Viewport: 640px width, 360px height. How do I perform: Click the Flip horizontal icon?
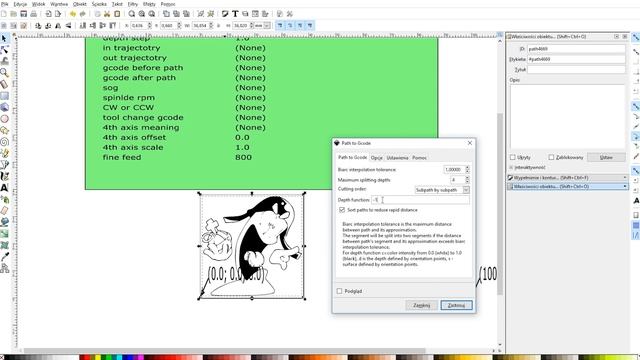58,25
